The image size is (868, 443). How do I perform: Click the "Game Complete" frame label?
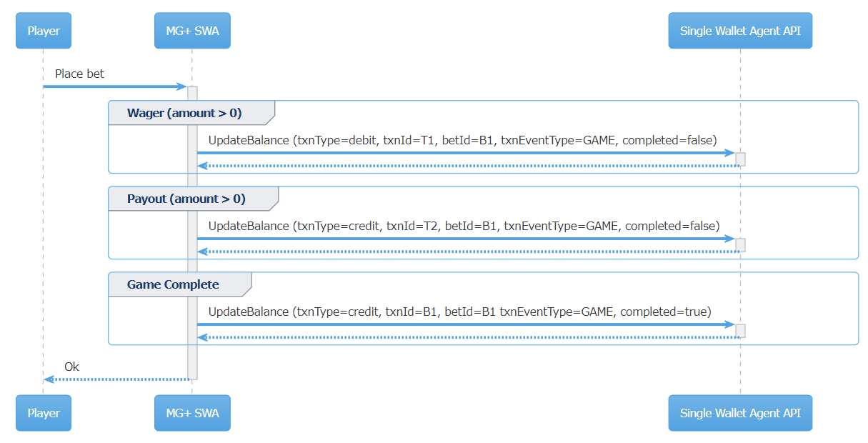coord(173,284)
